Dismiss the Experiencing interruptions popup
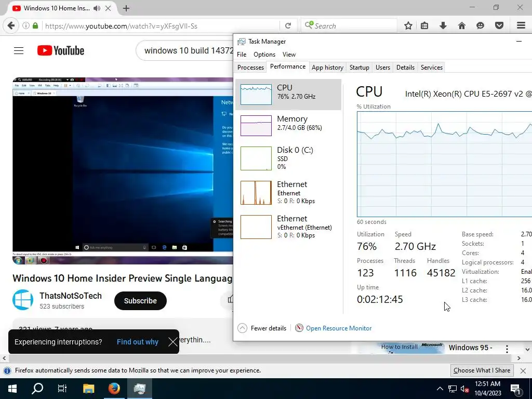This screenshot has width=532, height=399. 173,342
